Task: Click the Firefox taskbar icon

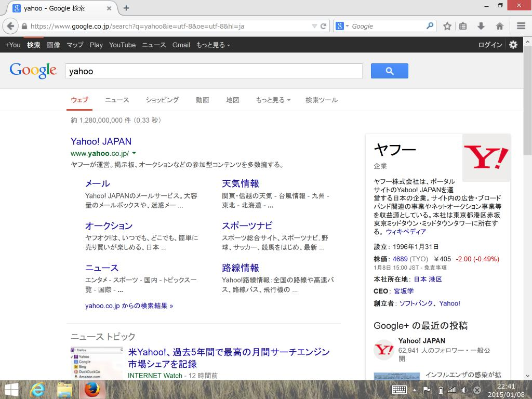Action: click(x=92, y=390)
